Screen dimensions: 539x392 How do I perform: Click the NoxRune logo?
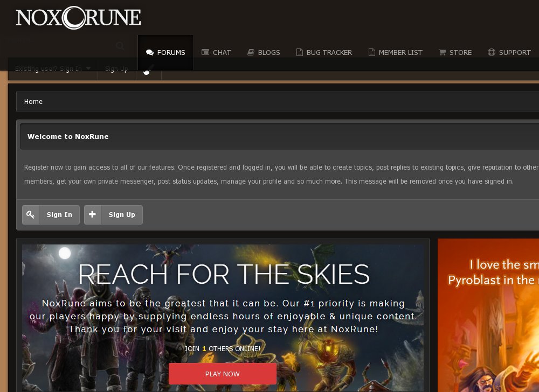(78, 18)
